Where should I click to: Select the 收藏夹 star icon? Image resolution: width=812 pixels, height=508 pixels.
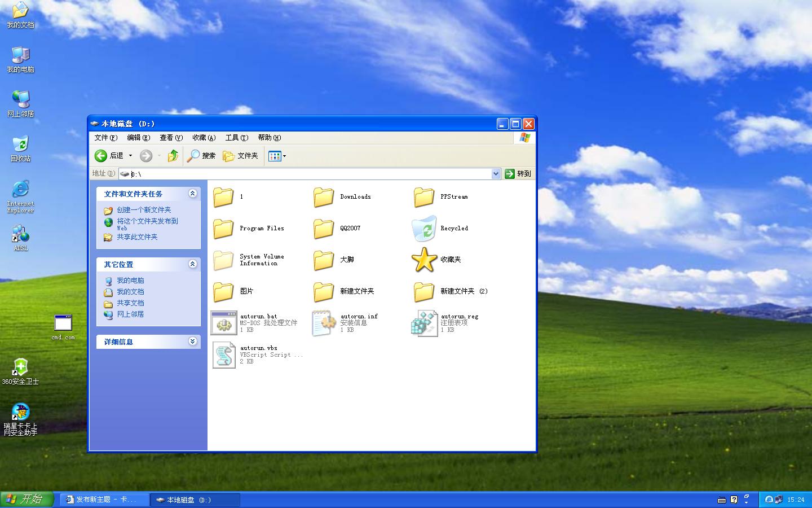tap(424, 260)
